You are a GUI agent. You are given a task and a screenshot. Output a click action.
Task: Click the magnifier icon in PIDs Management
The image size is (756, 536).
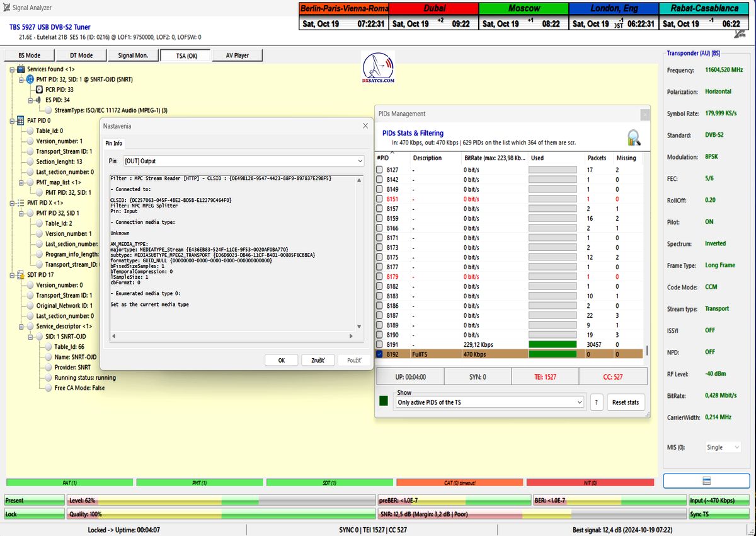pos(634,137)
